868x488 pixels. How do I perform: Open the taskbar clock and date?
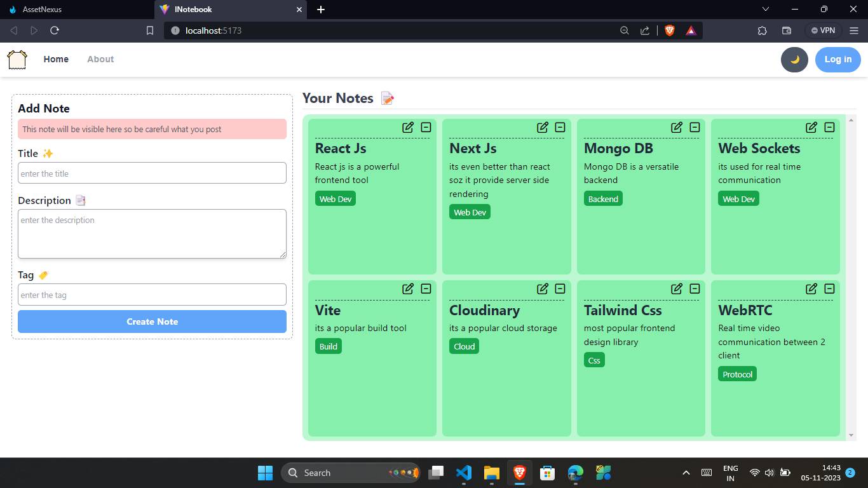(820, 473)
